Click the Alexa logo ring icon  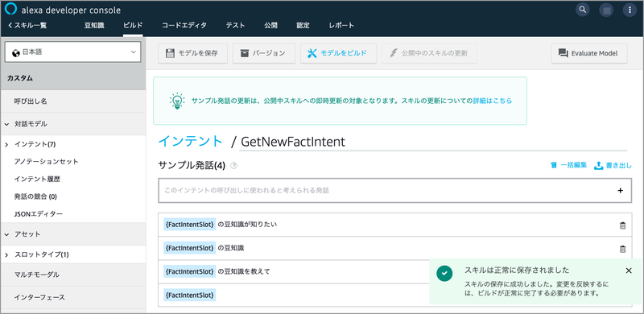pyautogui.click(x=10, y=10)
